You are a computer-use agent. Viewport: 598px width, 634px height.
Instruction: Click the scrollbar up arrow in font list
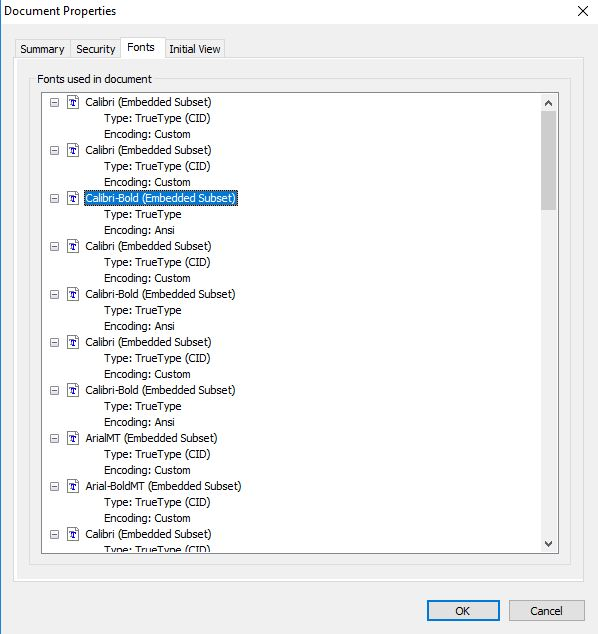(x=548, y=103)
